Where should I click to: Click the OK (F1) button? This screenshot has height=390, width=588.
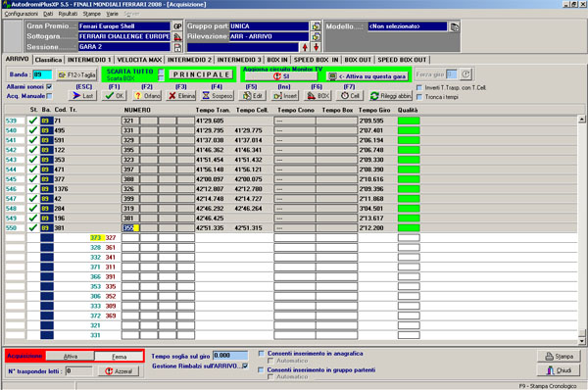click(115, 96)
